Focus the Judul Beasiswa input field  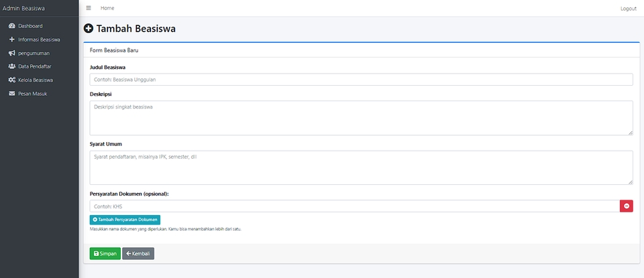pos(361,79)
